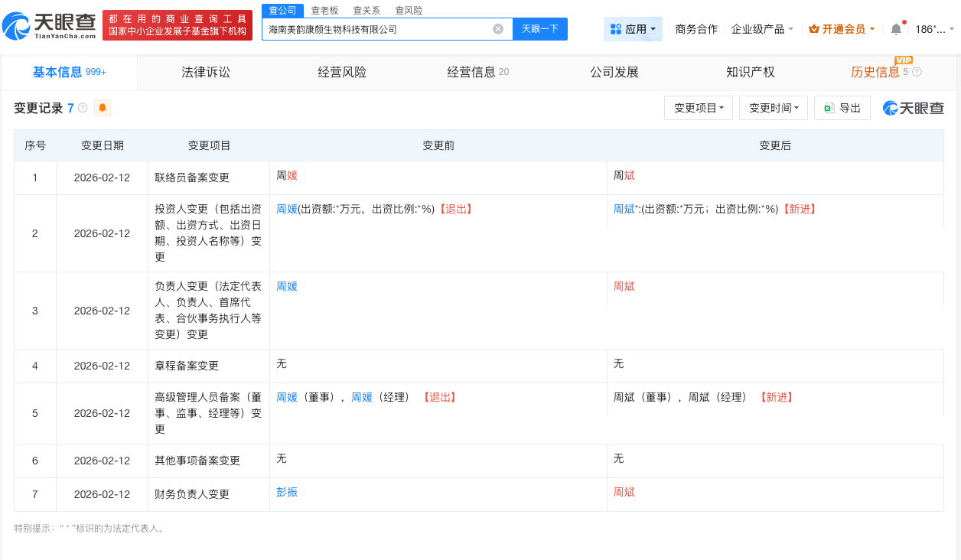Switch to the 法律诉讼 tab
961x560 pixels.
click(x=205, y=71)
